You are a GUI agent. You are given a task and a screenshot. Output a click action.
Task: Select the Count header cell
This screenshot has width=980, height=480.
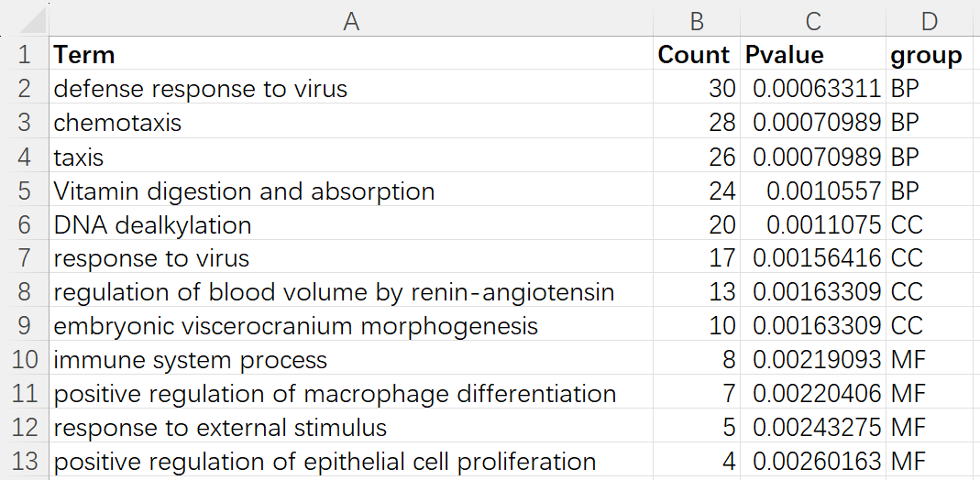pyautogui.click(x=696, y=55)
